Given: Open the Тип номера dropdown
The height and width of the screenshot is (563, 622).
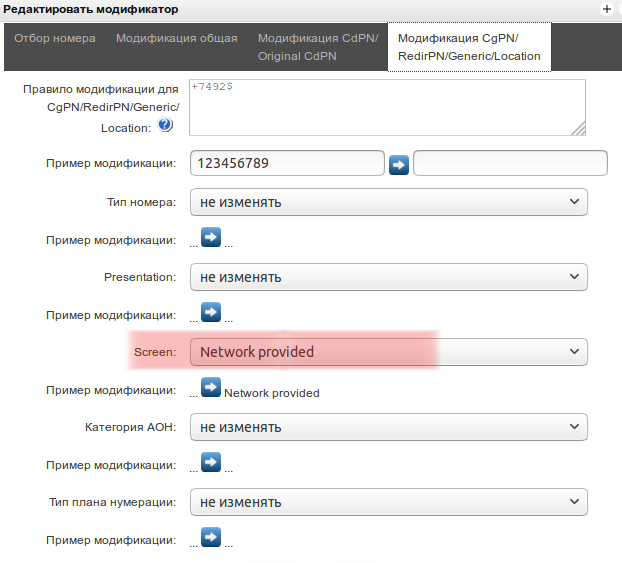Looking at the screenshot, I should (x=389, y=202).
